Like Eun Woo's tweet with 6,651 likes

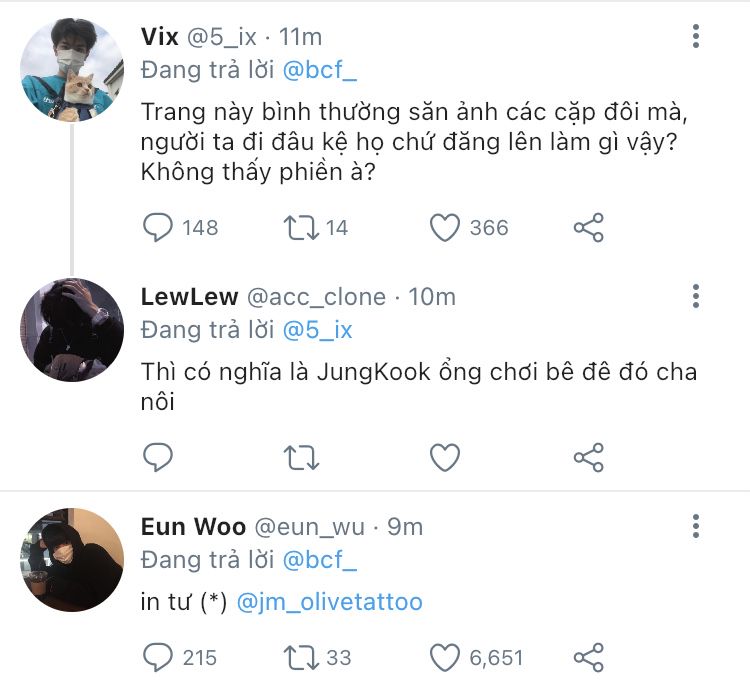pos(445,657)
